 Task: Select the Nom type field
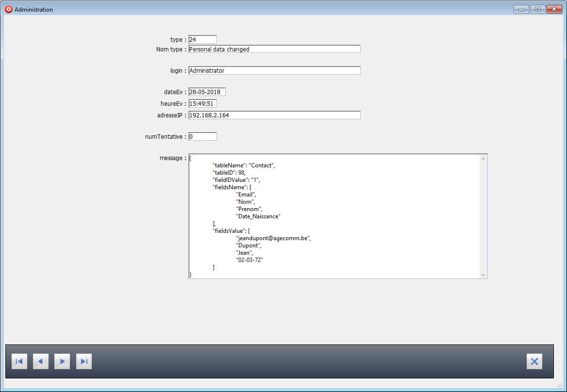pyautogui.click(x=274, y=49)
